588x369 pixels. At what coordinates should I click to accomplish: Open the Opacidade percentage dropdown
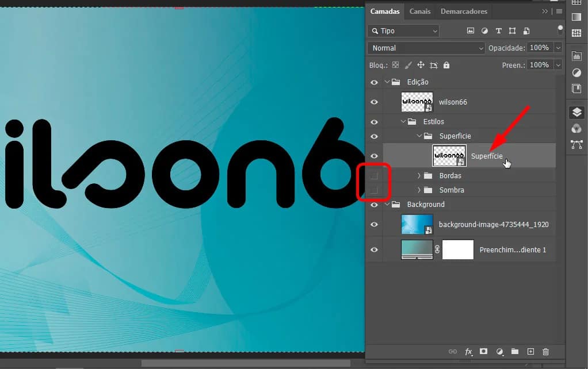(557, 48)
